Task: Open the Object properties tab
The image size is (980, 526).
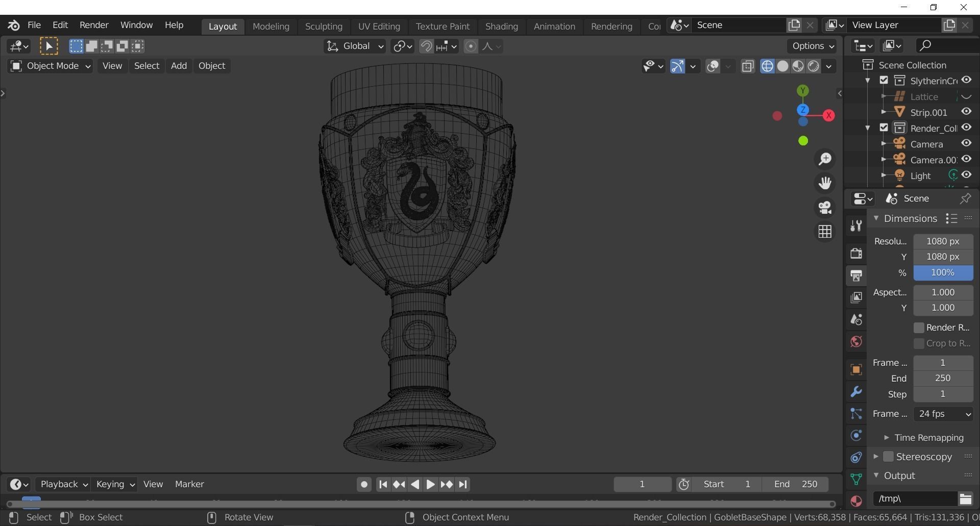Action: click(856, 370)
